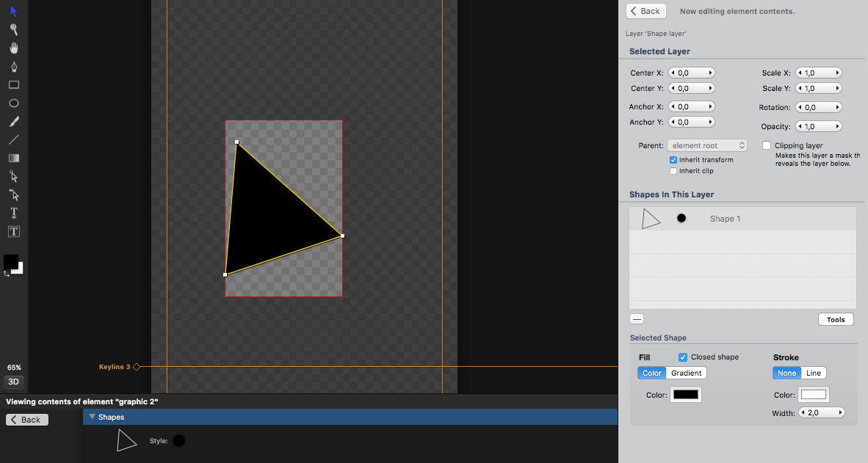Image resolution: width=868 pixels, height=463 pixels.
Task: Switch Stroke to Line
Action: coord(813,373)
